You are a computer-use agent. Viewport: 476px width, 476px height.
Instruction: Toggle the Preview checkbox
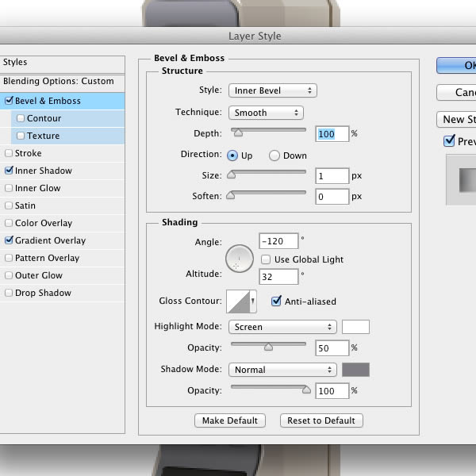449,141
